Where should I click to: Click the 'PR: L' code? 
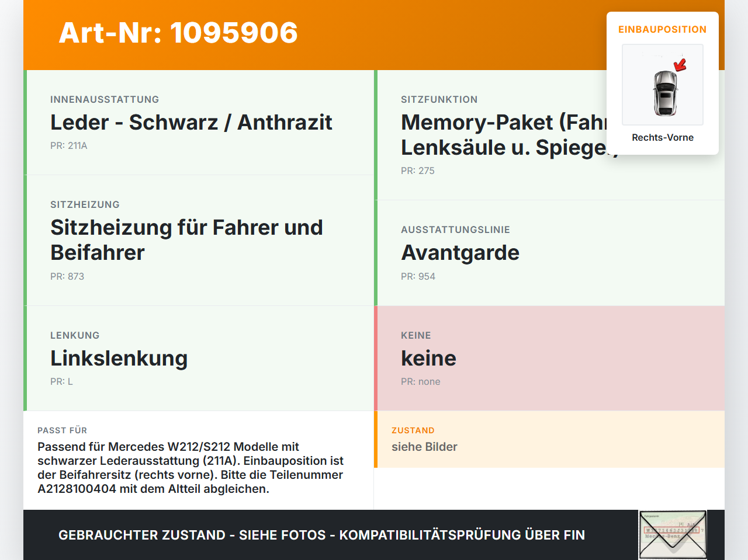point(61,381)
